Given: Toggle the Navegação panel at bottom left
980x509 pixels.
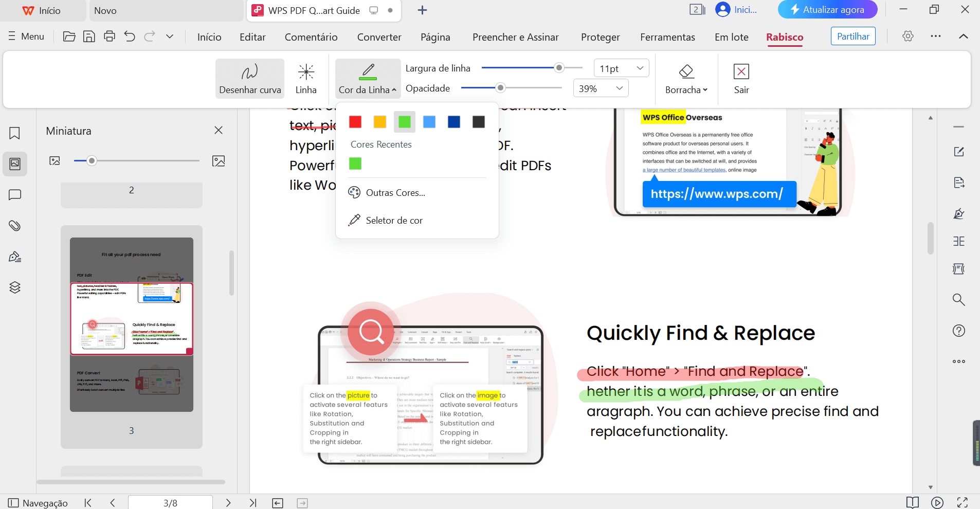Looking at the screenshot, I should (x=37, y=503).
